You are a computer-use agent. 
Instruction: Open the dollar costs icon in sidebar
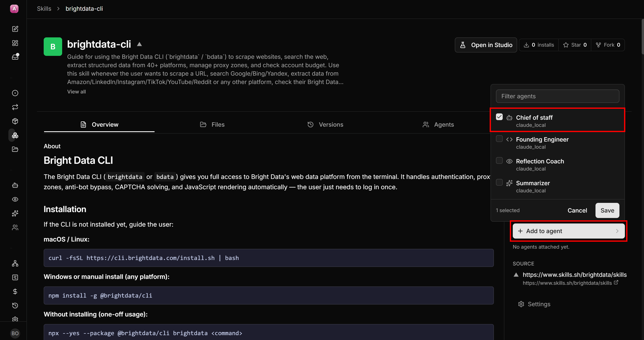[15, 291]
